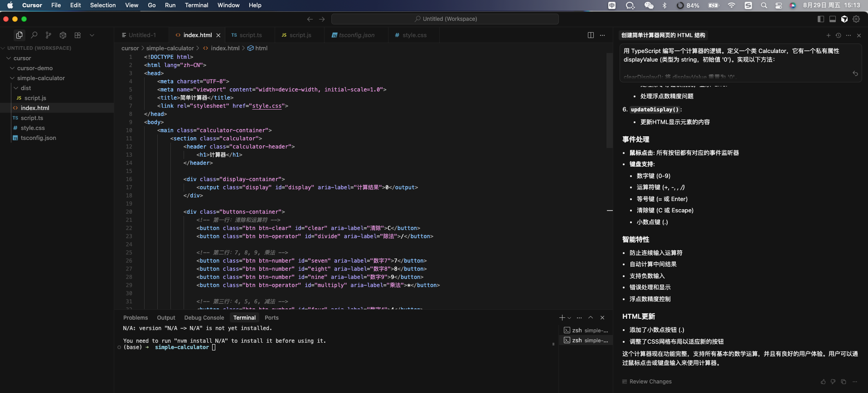Split the editor to the right
This screenshot has height=393, width=868.
591,35
